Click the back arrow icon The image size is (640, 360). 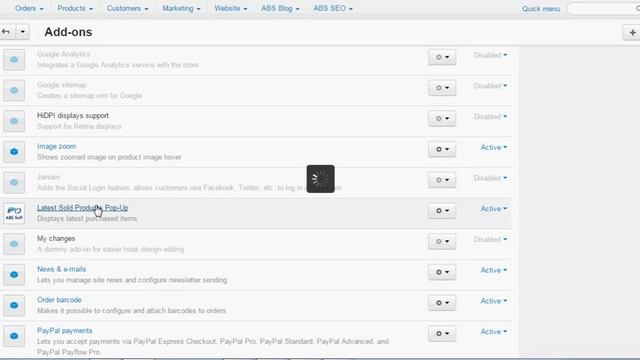pyautogui.click(x=6, y=31)
